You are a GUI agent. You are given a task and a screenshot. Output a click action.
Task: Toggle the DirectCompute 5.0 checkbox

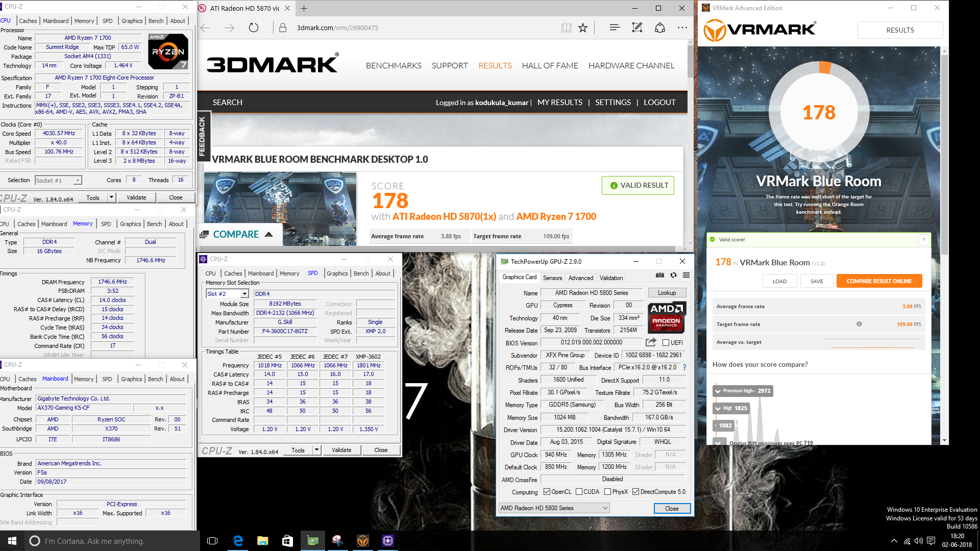coord(635,492)
